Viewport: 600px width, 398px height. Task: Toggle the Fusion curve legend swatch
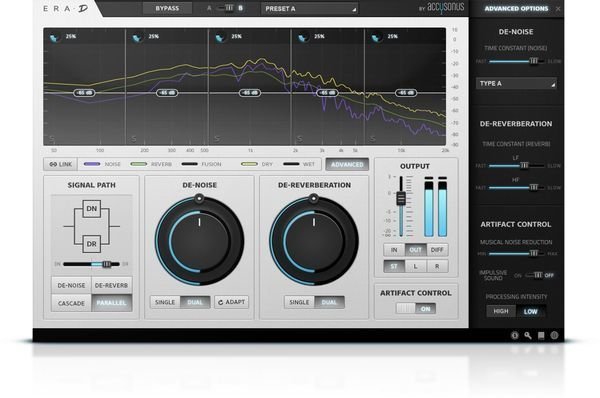point(189,164)
